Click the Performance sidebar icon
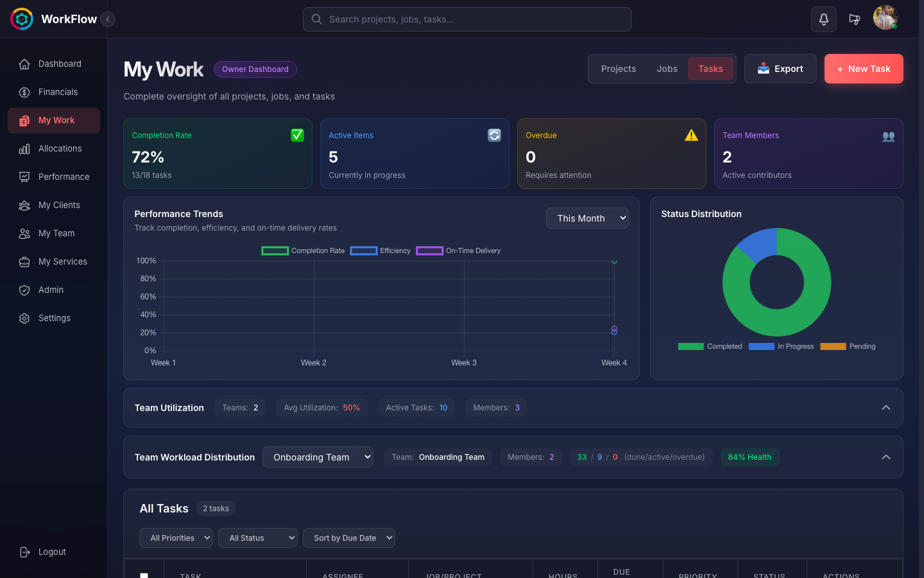The image size is (924, 578). point(24,177)
